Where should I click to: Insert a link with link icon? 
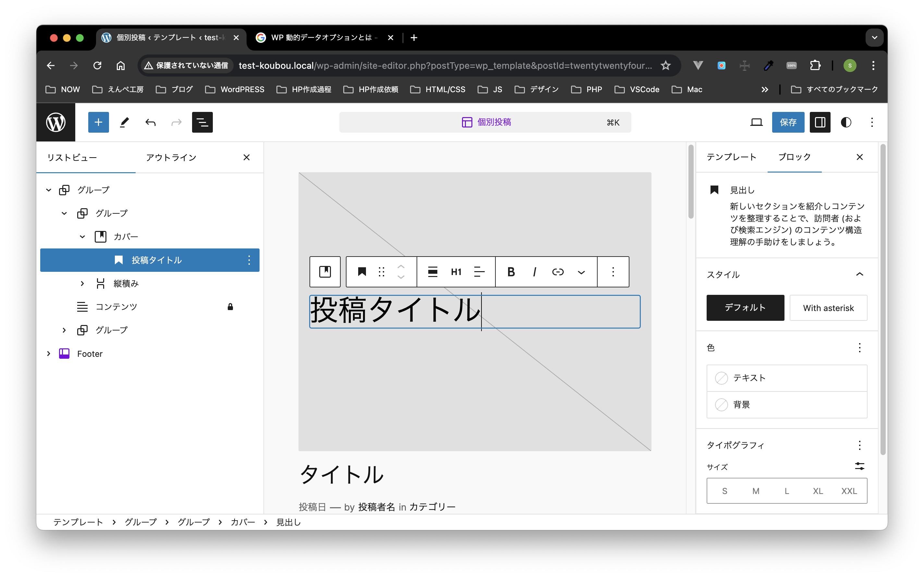pyautogui.click(x=558, y=272)
